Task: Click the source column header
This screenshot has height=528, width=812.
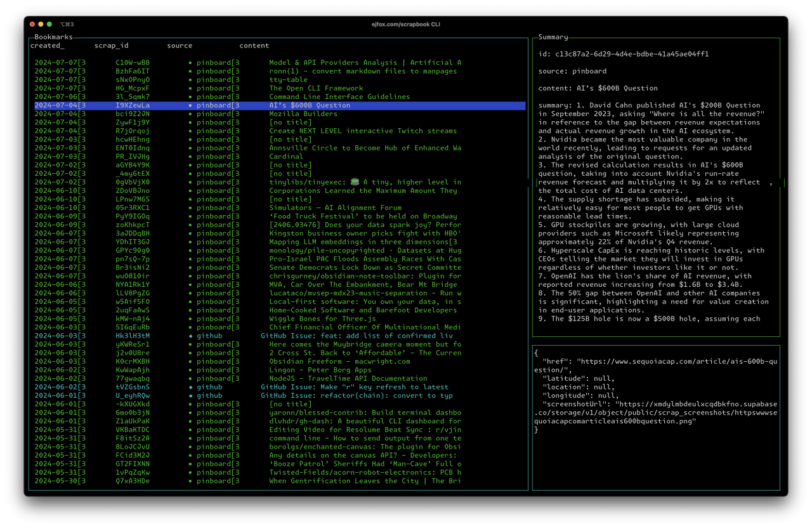Action: (x=180, y=45)
